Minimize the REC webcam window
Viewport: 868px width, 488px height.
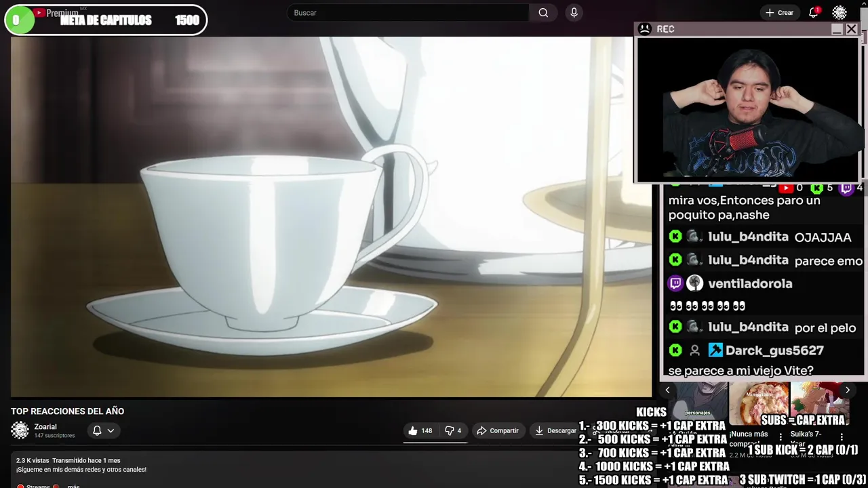[x=837, y=29]
